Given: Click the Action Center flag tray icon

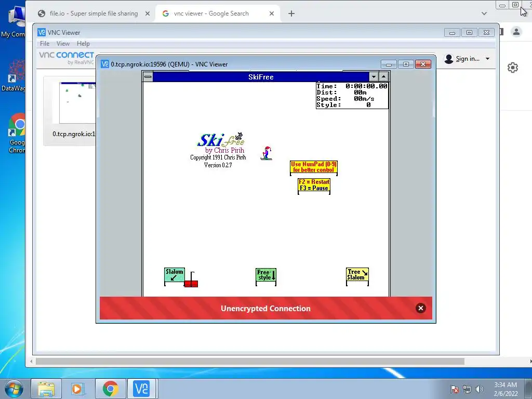Looking at the screenshot, I should (454, 389).
